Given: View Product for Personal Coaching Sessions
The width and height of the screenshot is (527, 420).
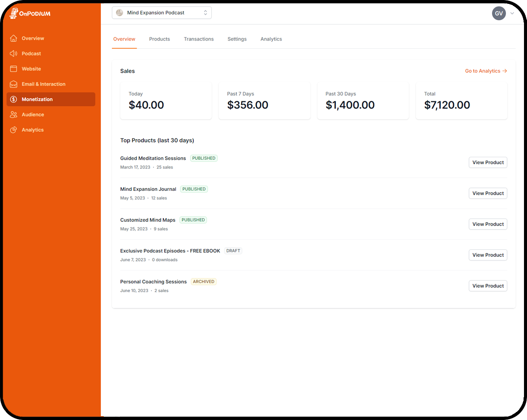Looking at the screenshot, I should (x=487, y=286).
